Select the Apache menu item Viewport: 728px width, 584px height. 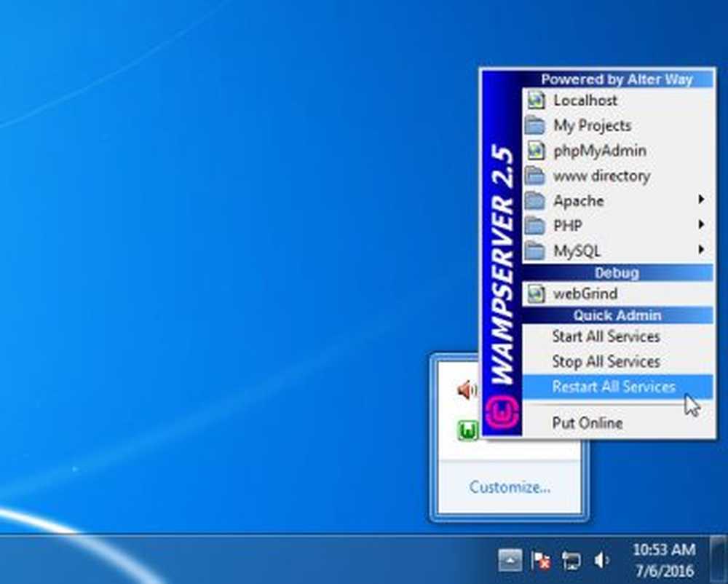617,200
